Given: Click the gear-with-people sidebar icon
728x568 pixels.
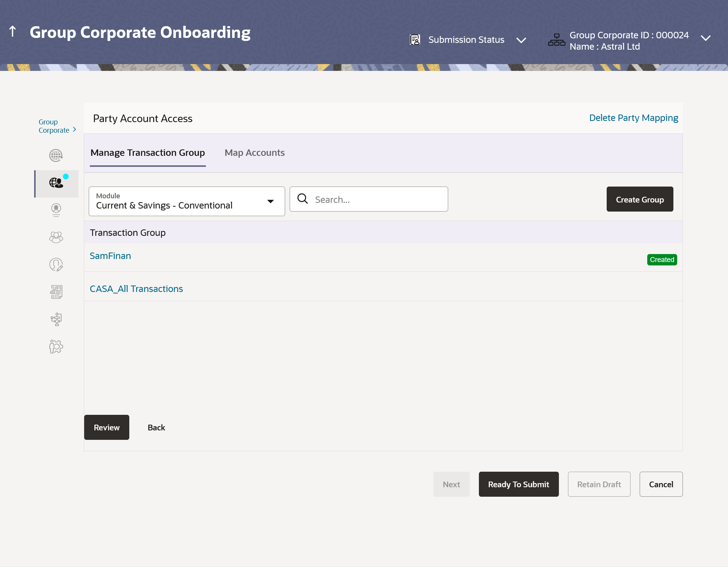Looking at the screenshot, I should pos(56,347).
